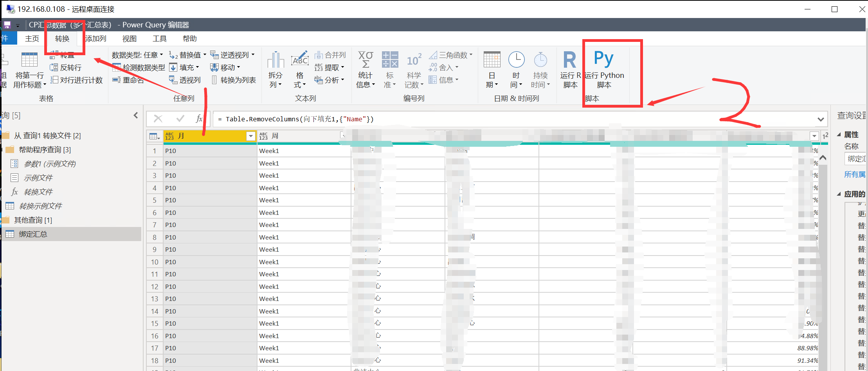Open the Statistics menu
The width and height of the screenshot is (868, 371).
point(366,70)
